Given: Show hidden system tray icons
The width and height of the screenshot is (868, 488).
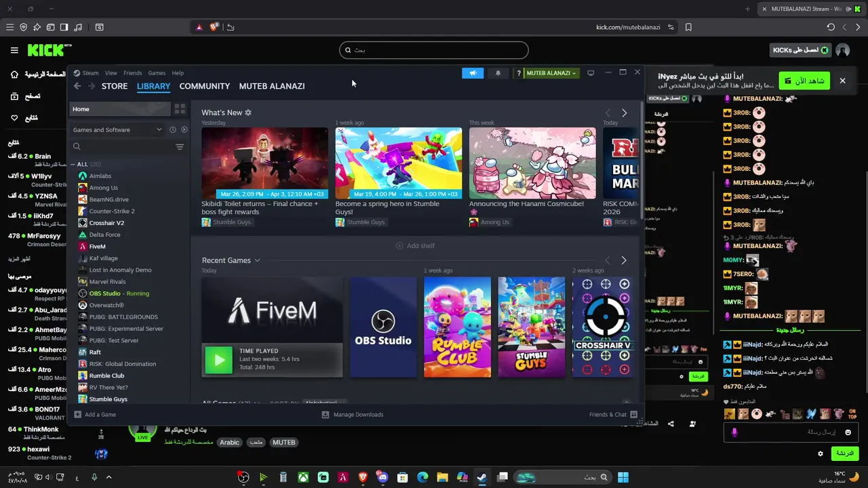Looking at the screenshot, I should click(x=108, y=477).
